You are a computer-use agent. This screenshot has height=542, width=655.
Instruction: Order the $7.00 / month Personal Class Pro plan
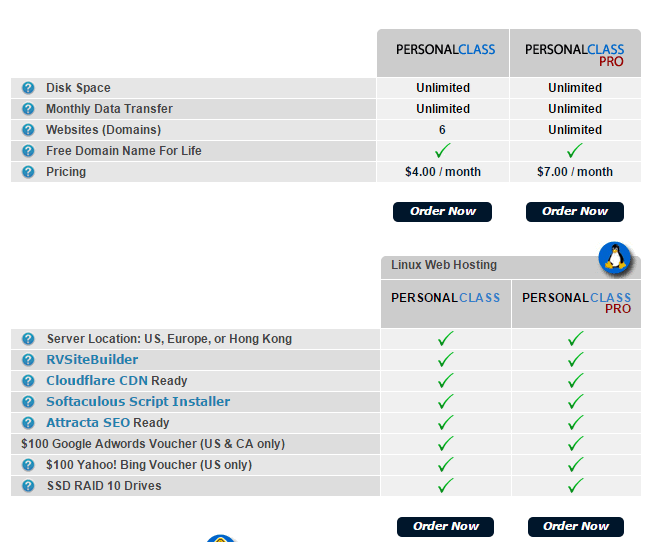click(575, 212)
